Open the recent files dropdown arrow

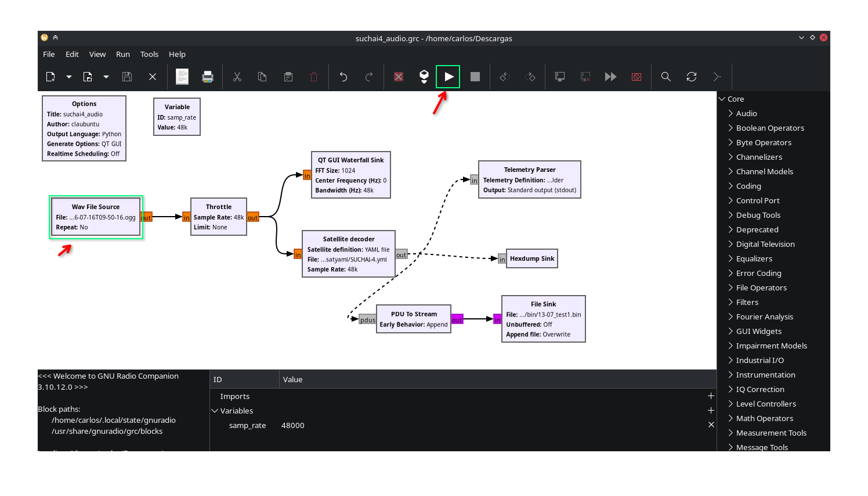106,77
